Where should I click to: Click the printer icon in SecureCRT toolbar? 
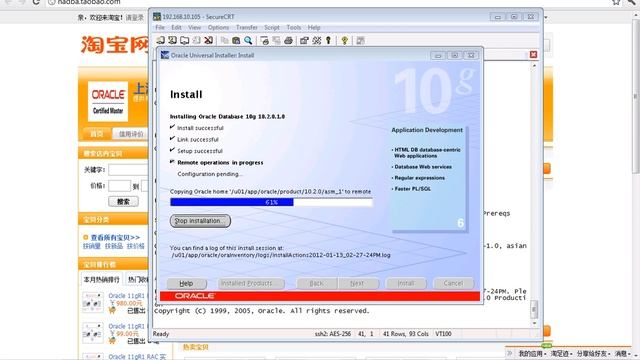[x=288, y=40]
